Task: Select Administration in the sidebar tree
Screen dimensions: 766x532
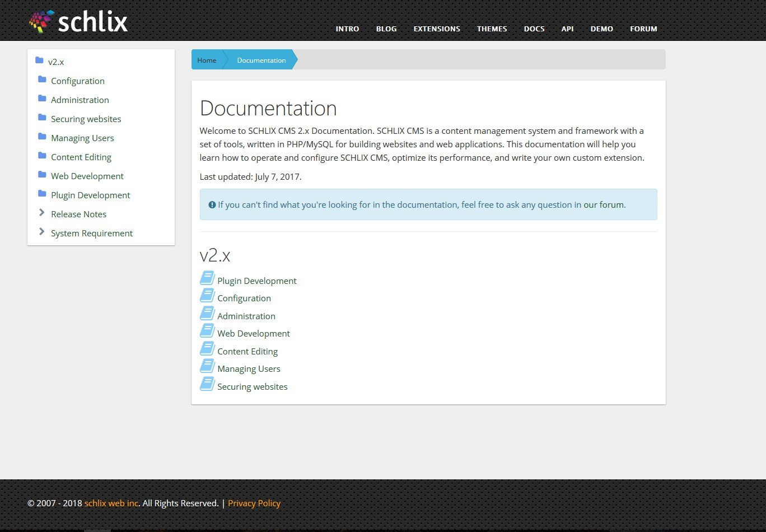Action: [x=80, y=100]
